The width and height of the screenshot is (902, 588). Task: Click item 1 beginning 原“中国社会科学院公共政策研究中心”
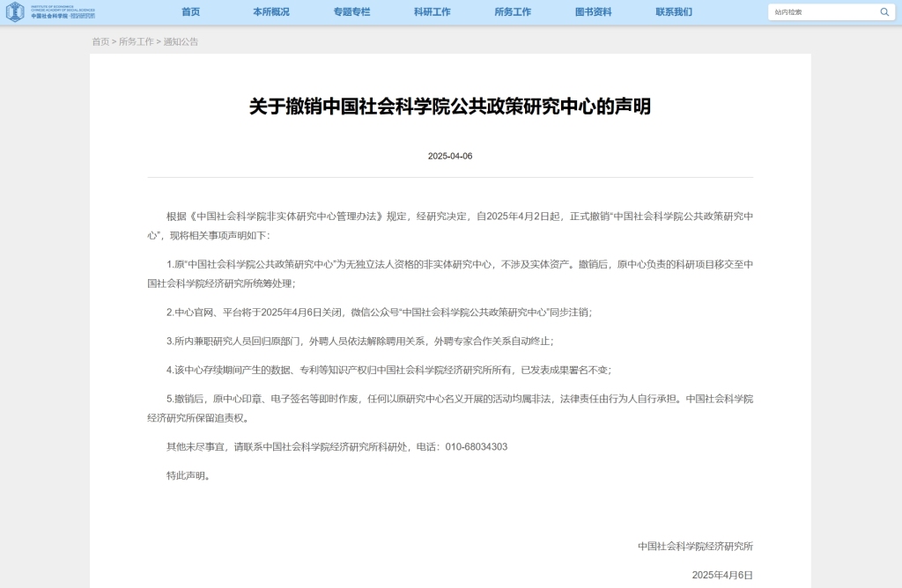point(450,274)
